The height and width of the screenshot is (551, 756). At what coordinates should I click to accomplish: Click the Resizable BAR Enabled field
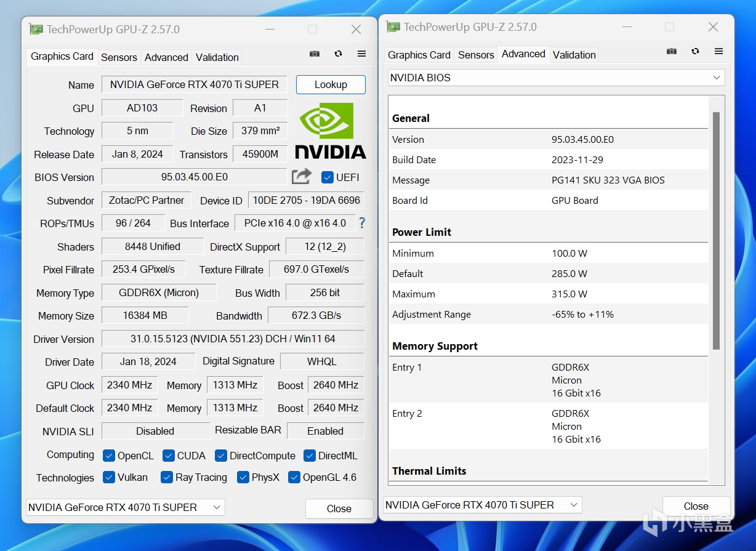pos(326,431)
